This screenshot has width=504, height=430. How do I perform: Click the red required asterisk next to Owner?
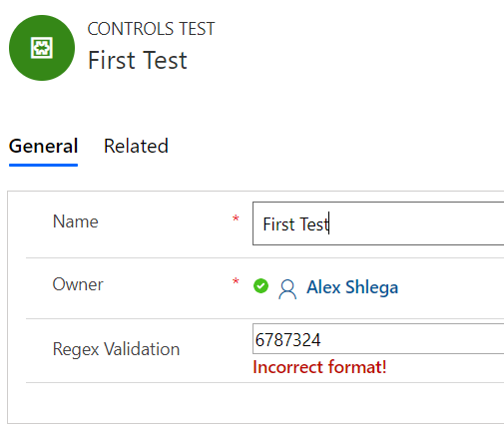pos(236,281)
